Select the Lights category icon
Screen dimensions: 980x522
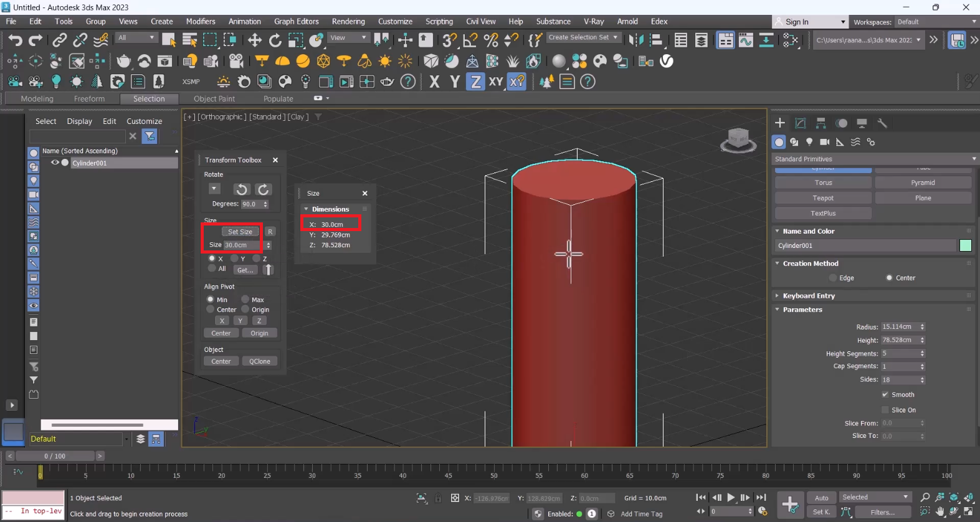tap(809, 142)
